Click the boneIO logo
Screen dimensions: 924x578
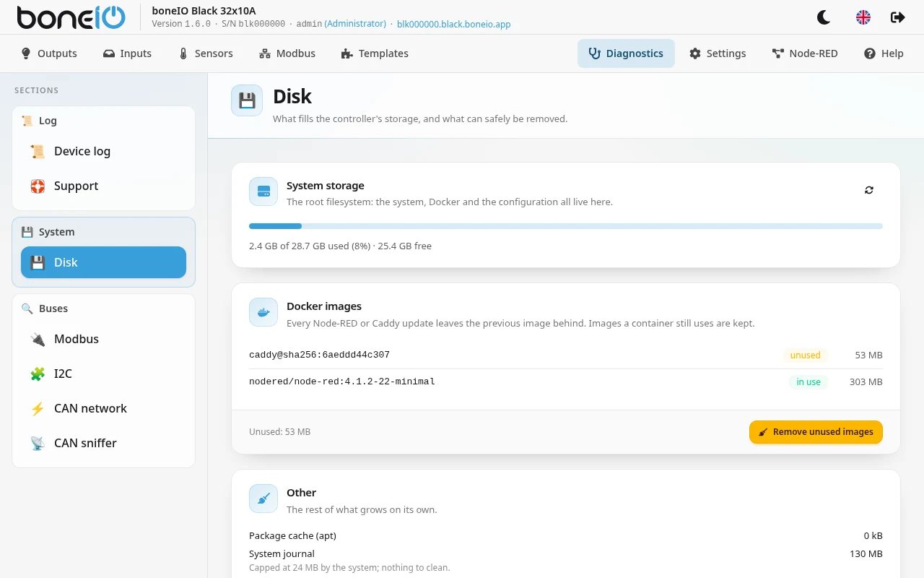[71, 17]
